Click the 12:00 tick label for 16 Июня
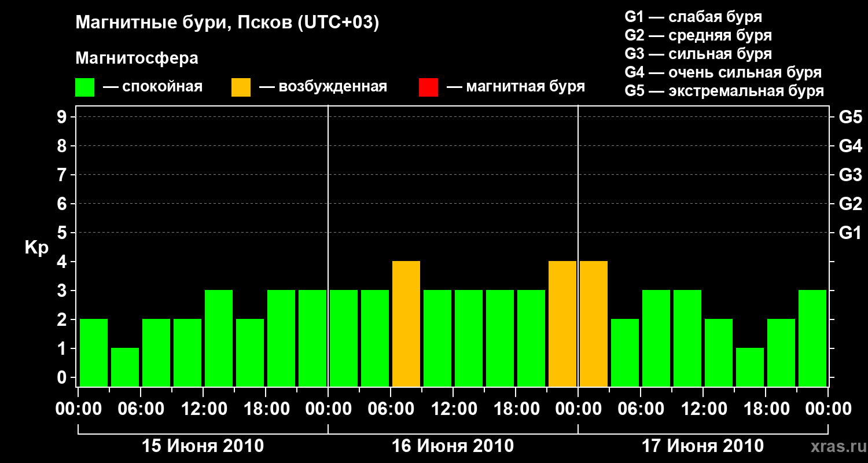Screen dimensions: 868x463 tap(453, 409)
